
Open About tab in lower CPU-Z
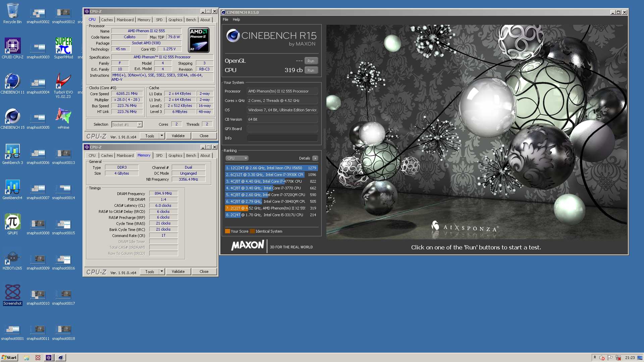(205, 156)
